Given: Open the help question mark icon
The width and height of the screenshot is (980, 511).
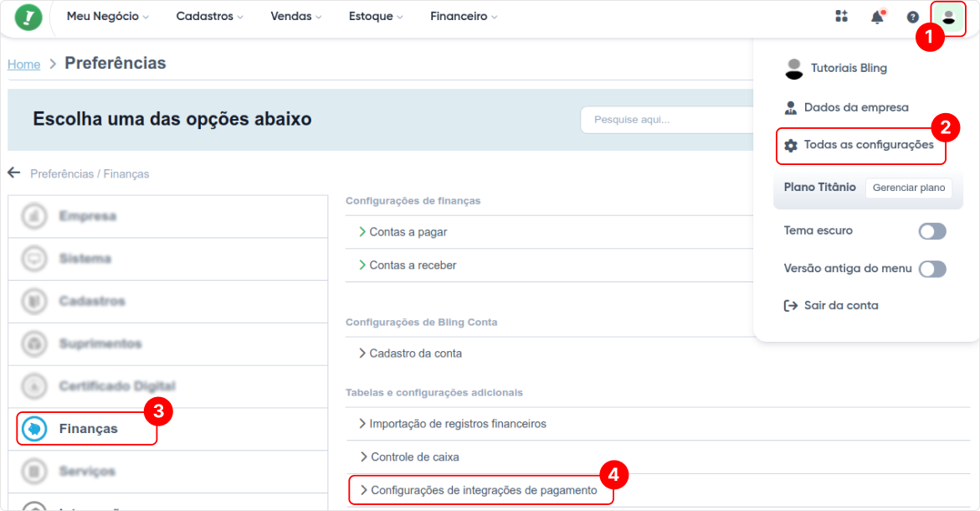Looking at the screenshot, I should (912, 17).
